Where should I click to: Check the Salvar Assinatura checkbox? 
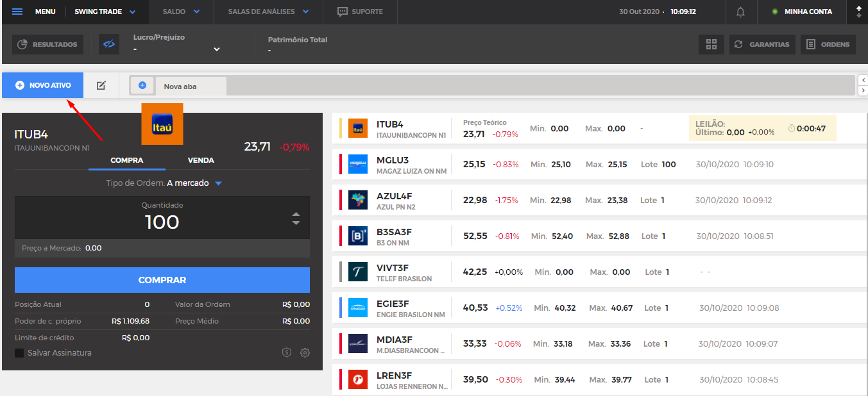19,353
